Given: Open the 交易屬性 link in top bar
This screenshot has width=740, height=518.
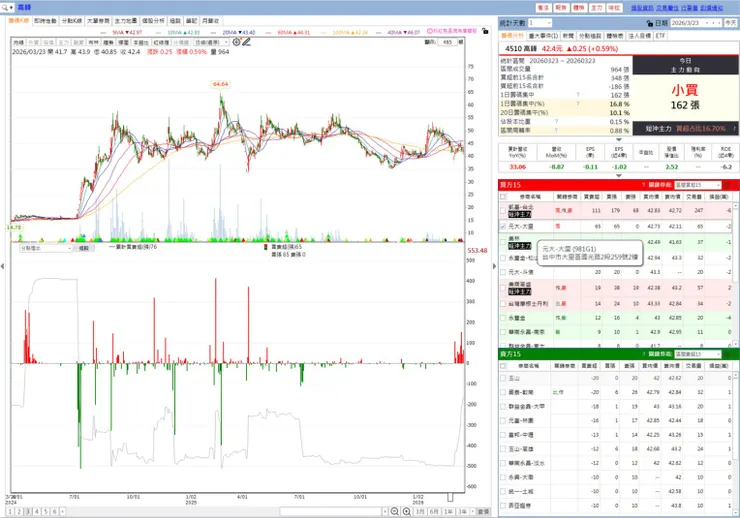Looking at the screenshot, I should pyautogui.click(x=667, y=8).
